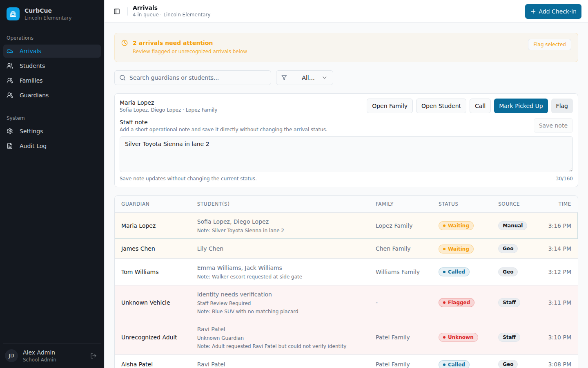This screenshot has height=368, width=588.
Task: Open Settings from System menu
Action: coord(52,131)
